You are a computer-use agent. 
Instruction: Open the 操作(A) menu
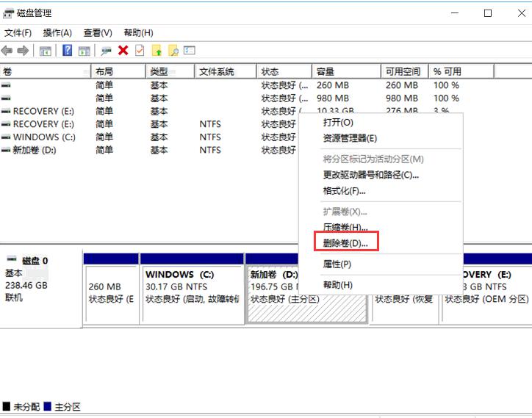pos(57,33)
